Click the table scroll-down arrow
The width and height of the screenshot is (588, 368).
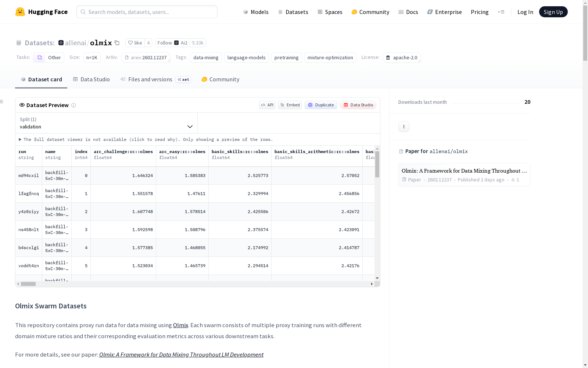point(377,278)
